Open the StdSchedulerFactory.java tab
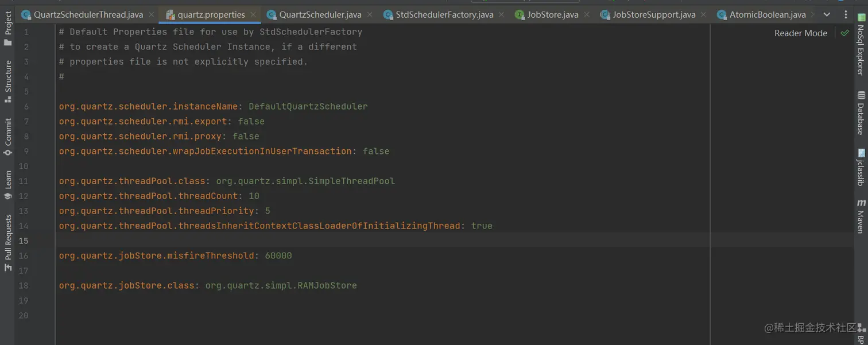 coord(444,14)
